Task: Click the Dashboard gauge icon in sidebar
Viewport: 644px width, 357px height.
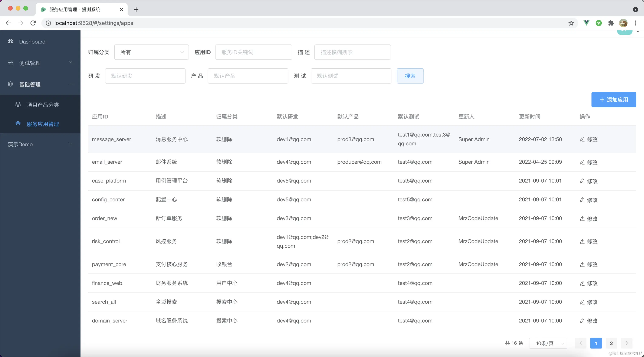Action: [10, 41]
